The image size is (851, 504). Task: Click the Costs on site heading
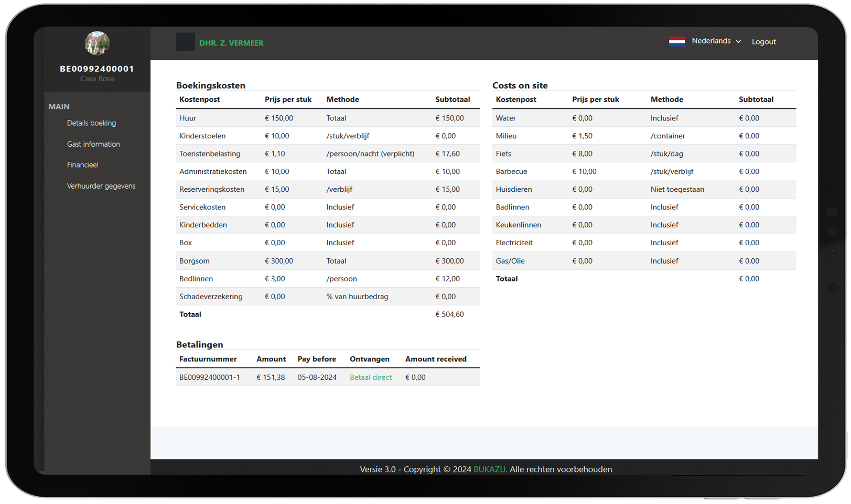pyautogui.click(x=520, y=85)
